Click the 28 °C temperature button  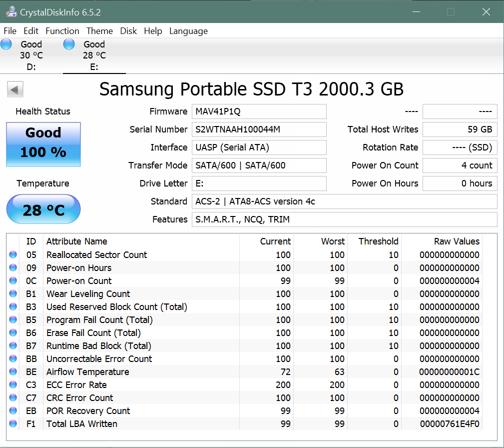(43, 209)
